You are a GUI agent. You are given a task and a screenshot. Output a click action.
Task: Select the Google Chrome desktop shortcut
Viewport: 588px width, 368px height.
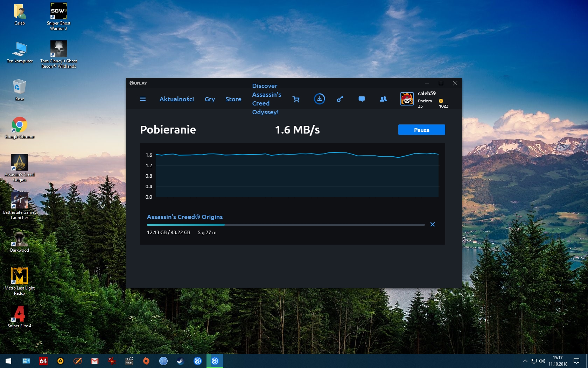tap(20, 128)
